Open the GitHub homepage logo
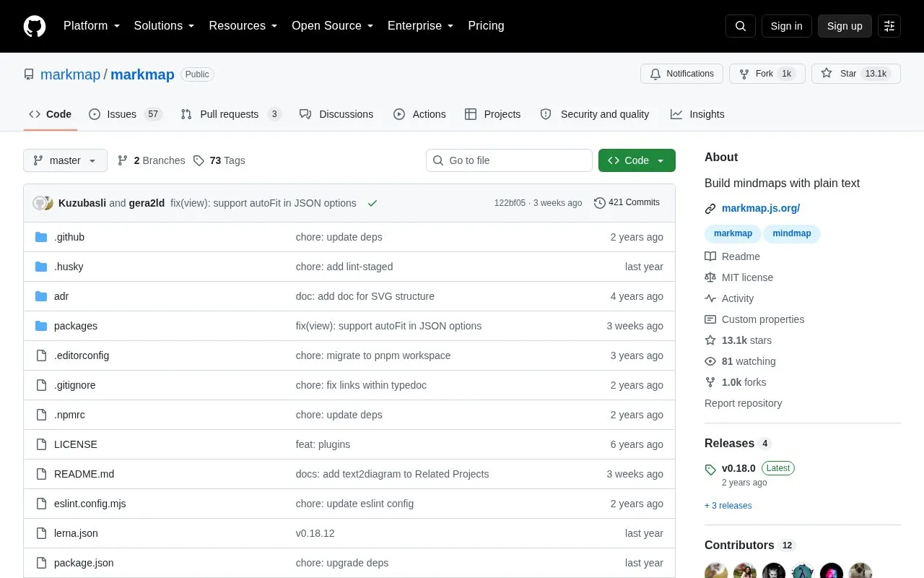Viewport: 924px width, 578px height. 35,26
